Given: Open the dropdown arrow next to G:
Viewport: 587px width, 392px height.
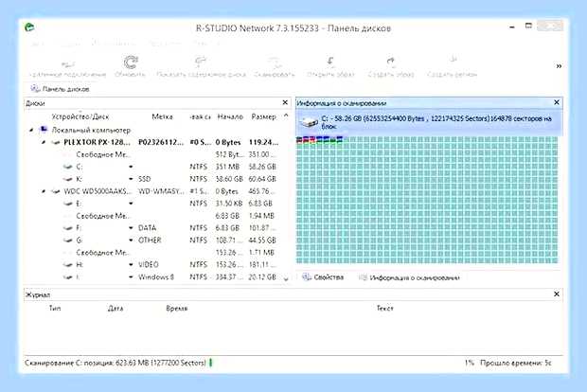Looking at the screenshot, I should click(131, 240).
